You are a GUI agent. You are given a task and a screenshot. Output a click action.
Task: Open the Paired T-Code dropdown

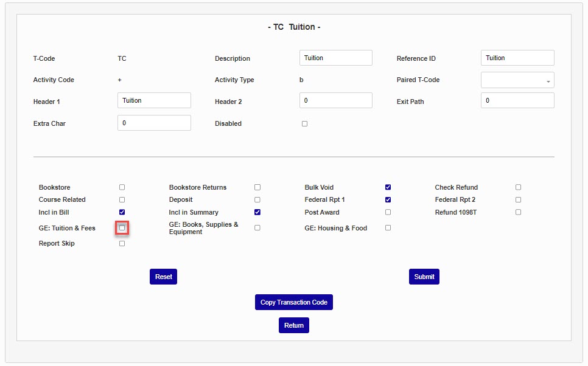tap(517, 80)
